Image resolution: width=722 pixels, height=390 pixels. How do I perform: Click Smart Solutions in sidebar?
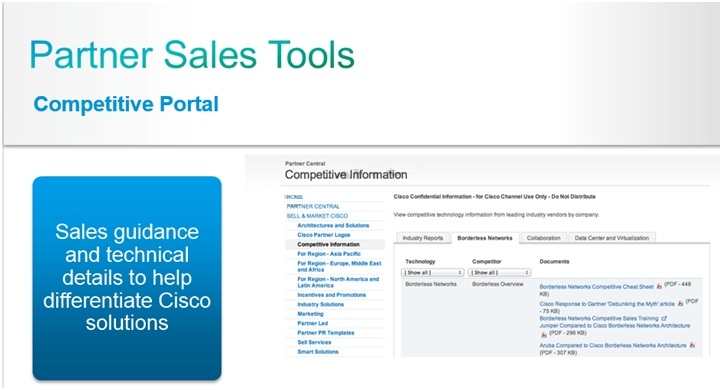[x=318, y=352]
